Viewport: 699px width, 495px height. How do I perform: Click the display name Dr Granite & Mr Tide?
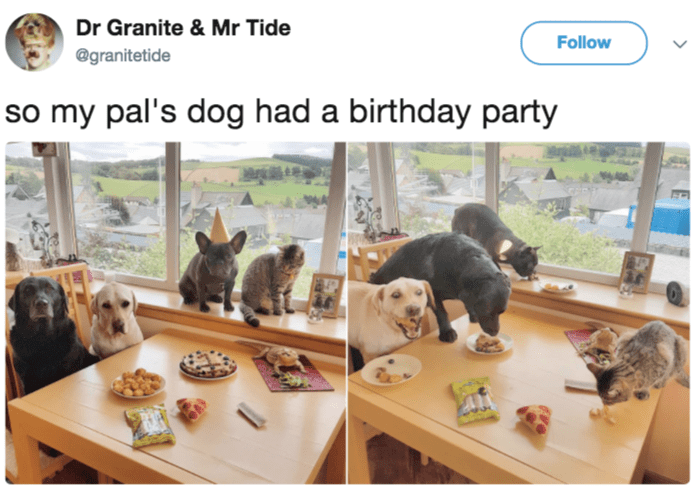[x=183, y=28]
